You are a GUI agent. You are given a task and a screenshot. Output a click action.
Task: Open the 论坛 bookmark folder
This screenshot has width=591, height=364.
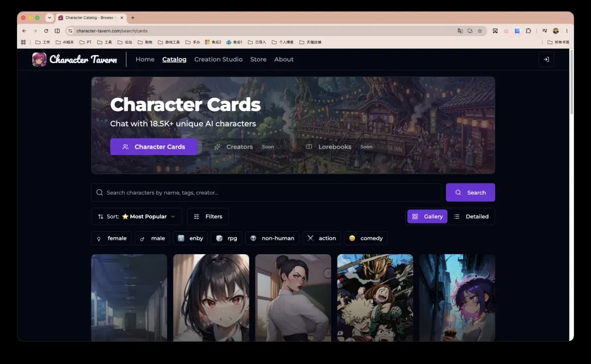click(x=125, y=42)
